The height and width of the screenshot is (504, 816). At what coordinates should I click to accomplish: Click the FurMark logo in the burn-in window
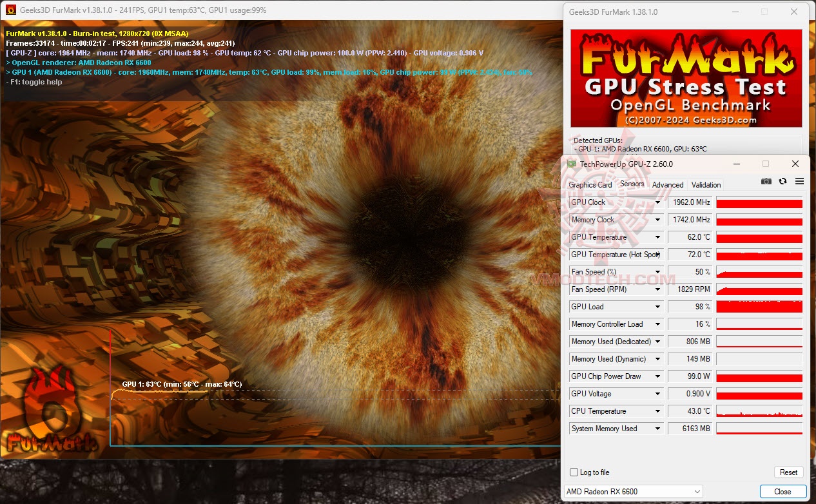click(x=52, y=410)
